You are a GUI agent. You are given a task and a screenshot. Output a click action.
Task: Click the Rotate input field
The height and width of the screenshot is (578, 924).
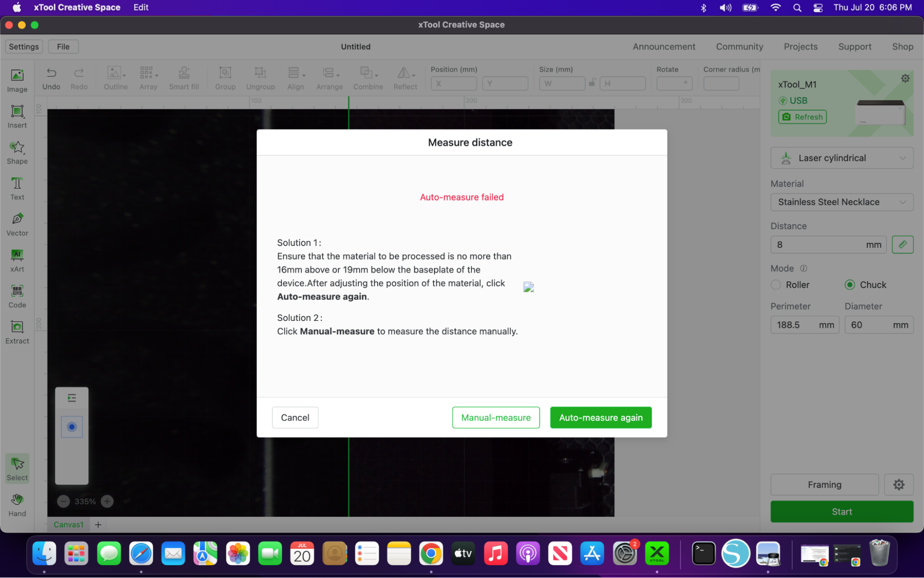coord(674,84)
